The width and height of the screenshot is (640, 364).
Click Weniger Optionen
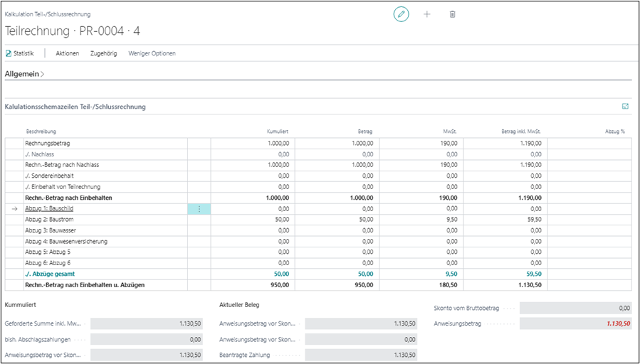[152, 53]
